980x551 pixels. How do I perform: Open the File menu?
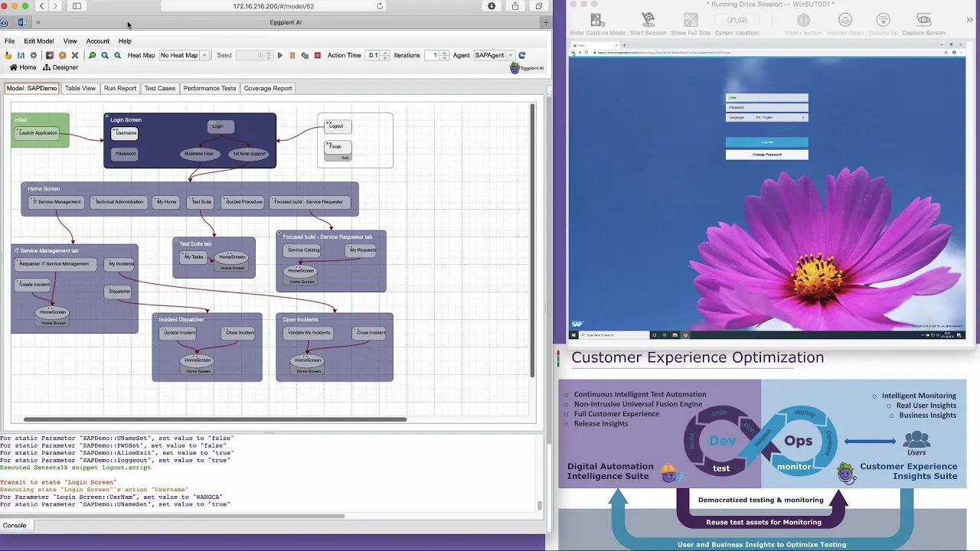pos(10,41)
